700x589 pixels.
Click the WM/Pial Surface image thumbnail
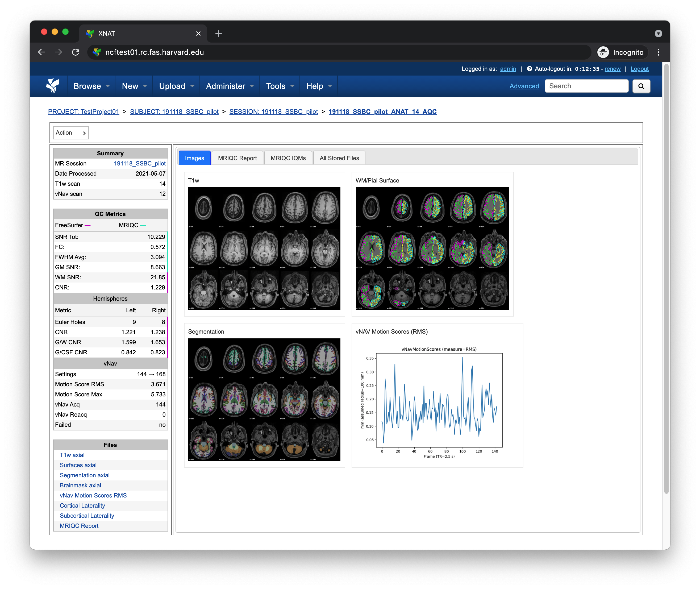click(432, 248)
